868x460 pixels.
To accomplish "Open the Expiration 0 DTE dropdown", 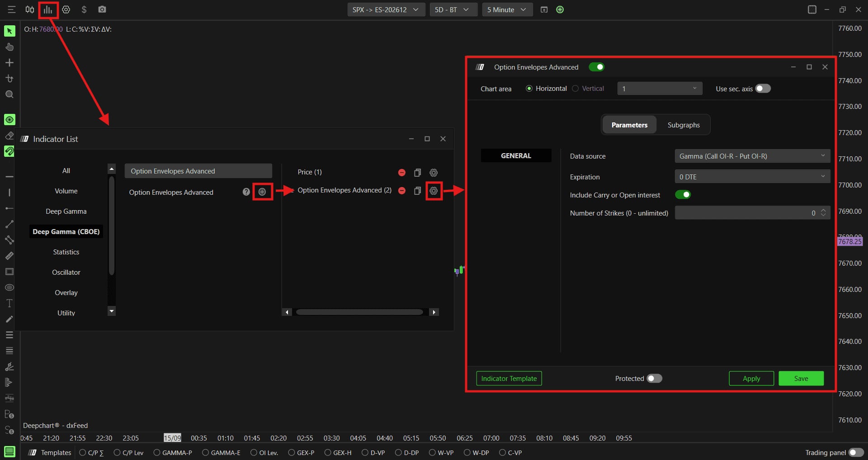I will coord(752,177).
